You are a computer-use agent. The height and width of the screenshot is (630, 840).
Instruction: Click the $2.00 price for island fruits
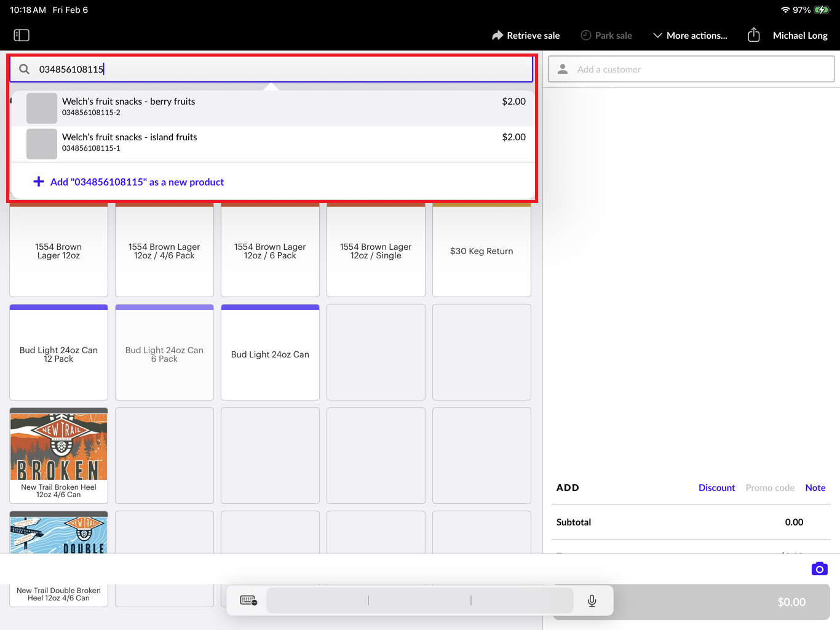coord(513,137)
